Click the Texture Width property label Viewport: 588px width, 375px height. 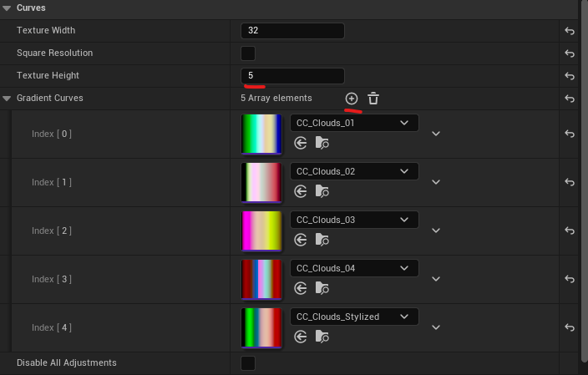[x=46, y=30]
